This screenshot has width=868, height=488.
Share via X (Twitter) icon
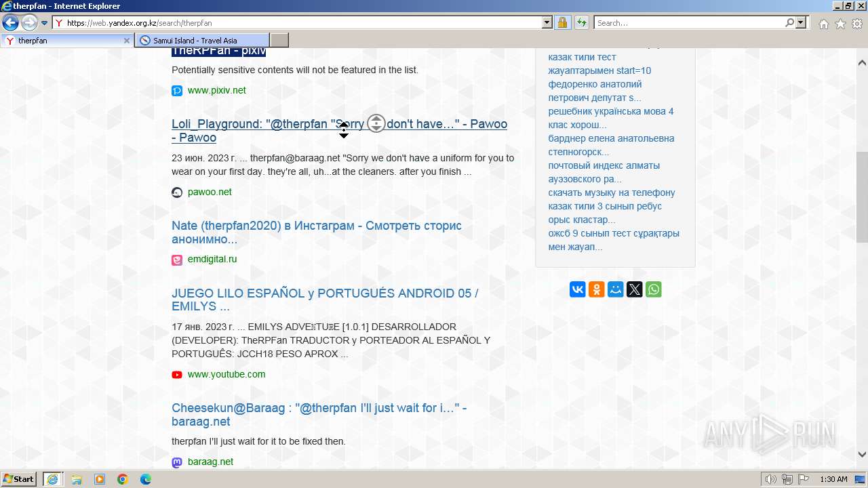(x=635, y=289)
